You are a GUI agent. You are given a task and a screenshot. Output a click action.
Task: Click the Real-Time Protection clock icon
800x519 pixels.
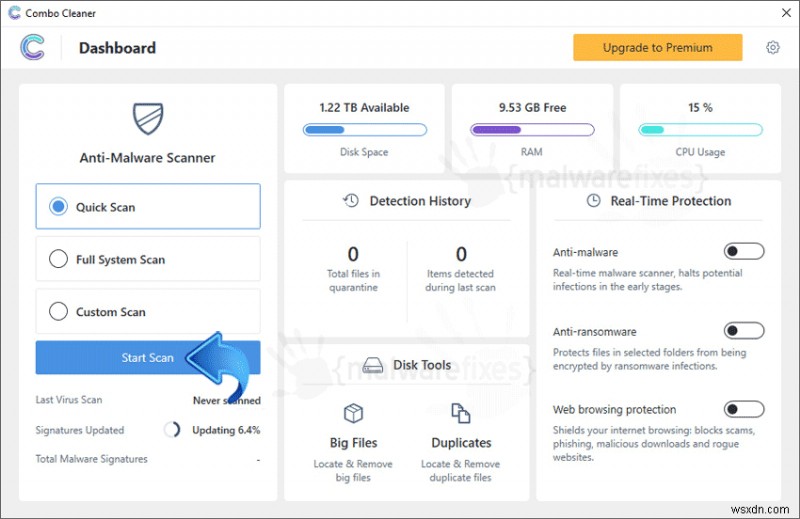pos(593,201)
